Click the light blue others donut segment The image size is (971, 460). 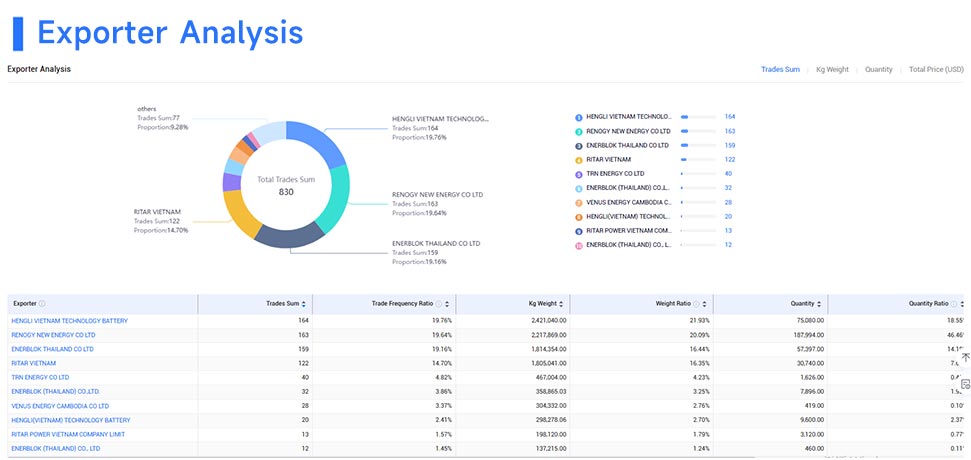(x=271, y=131)
